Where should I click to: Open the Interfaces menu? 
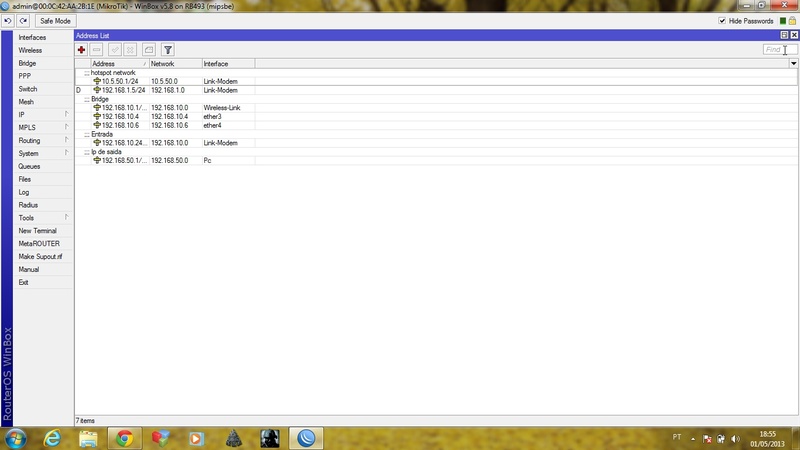(x=32, y=37)
